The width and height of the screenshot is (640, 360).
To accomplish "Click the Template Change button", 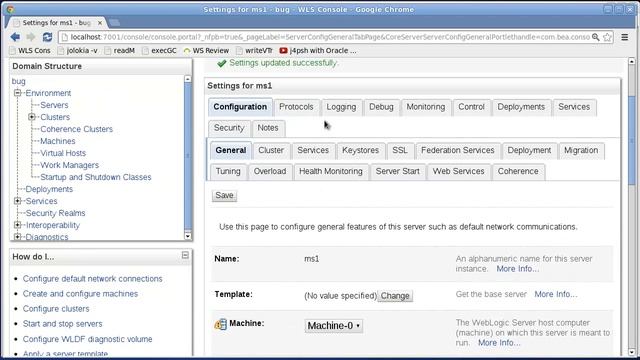I will coord(395,296).
